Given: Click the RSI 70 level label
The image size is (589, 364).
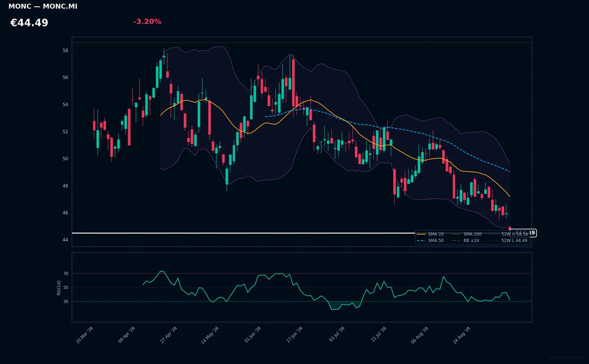Looking at the screenshot, I should 66,273.
